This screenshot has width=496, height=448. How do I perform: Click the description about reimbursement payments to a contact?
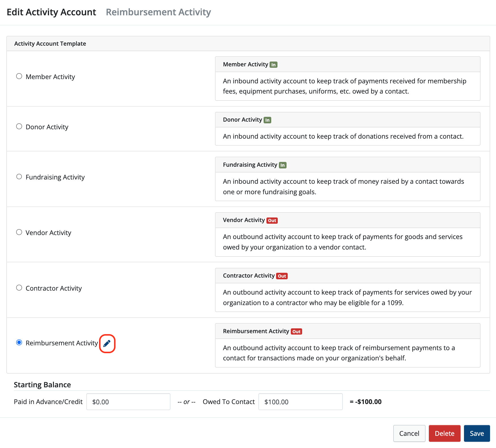[x=339, y=353]
